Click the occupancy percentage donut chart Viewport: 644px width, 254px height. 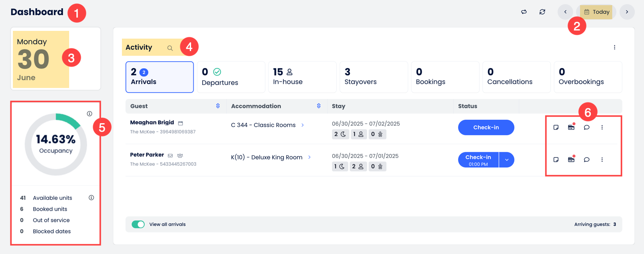click(56, 144)
